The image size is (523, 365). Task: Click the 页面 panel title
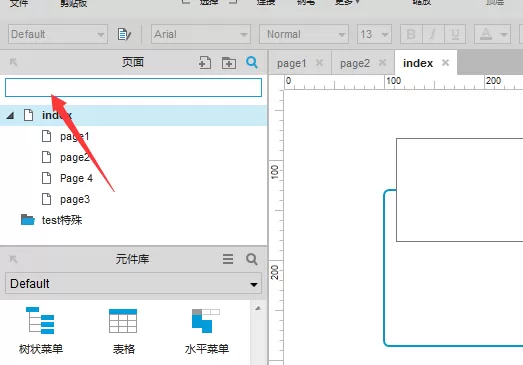click(x=133, y=62)
